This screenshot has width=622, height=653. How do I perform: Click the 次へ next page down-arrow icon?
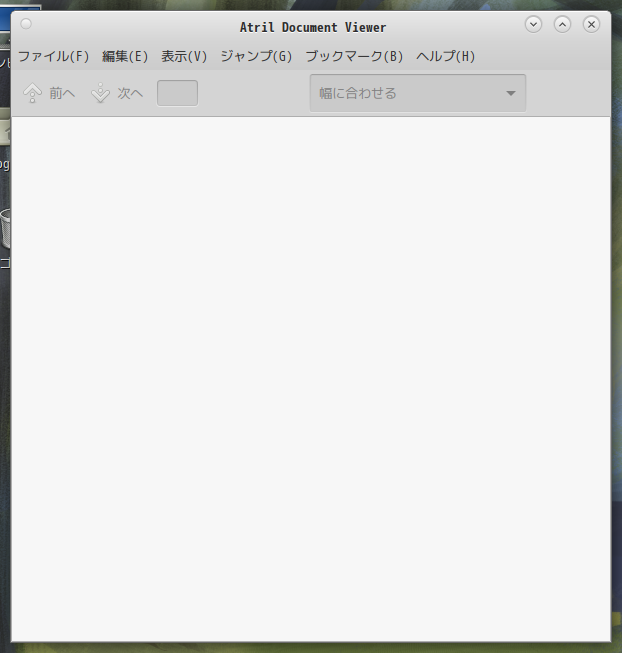coord(100,93)
